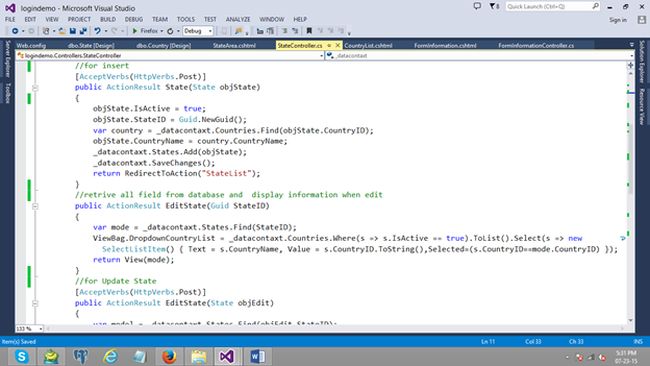Open Microsoft Word from the taskbar
The height and width of the screenshot is (366, 650).
point(257,356)
